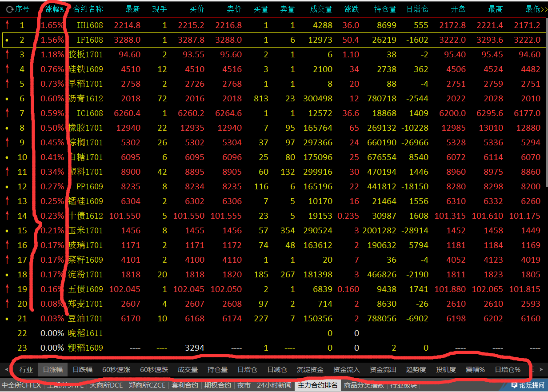548x392 pixels.
Task: Switch to the 日跌幅 ranking tab
Action: [x=83, y=369]
